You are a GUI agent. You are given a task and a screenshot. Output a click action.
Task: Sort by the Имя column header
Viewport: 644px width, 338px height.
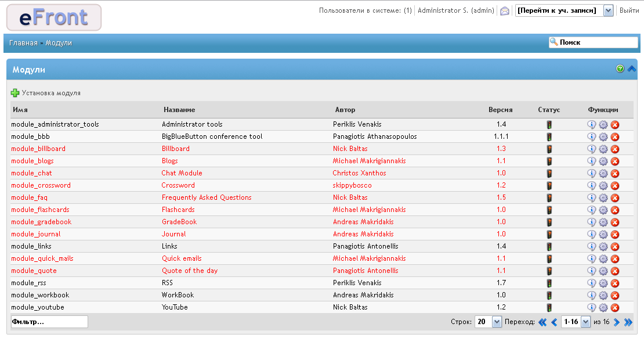(20, 110)
